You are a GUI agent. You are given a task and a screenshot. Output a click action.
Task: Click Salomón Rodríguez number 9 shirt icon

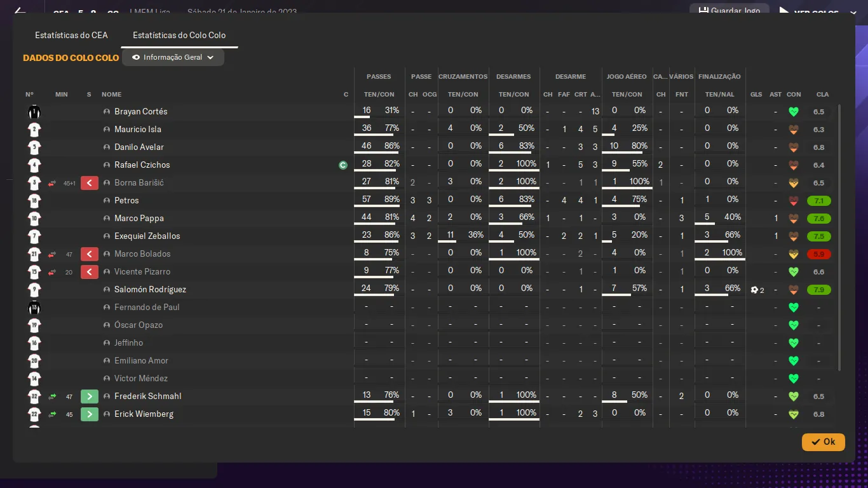coord(34,290)
